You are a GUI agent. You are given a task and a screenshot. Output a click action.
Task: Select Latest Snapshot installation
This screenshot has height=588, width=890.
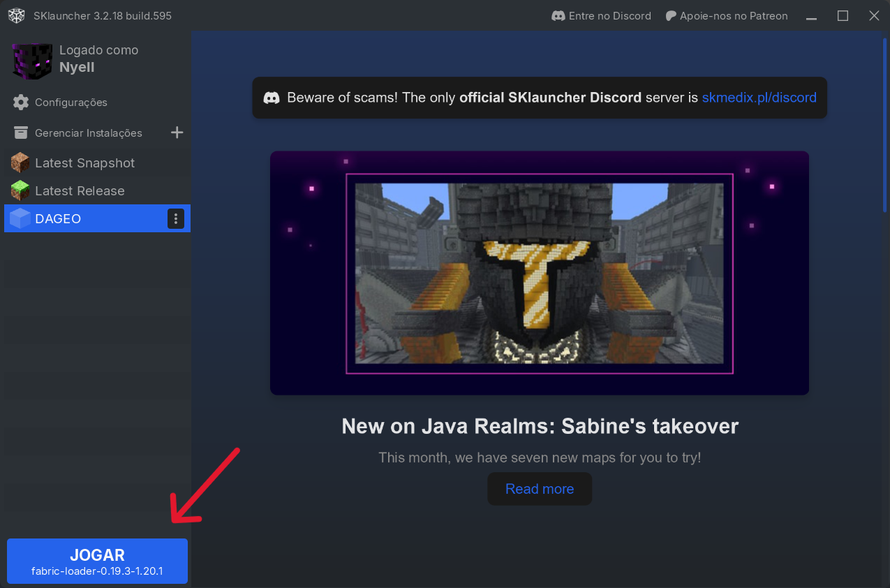coord(97,163)
